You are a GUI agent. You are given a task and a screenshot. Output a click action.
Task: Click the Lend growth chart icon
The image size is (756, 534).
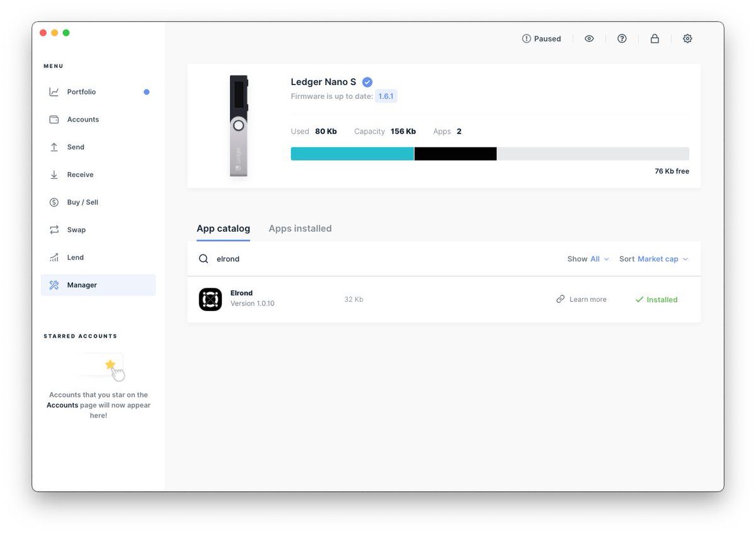(x=54, y=258)
